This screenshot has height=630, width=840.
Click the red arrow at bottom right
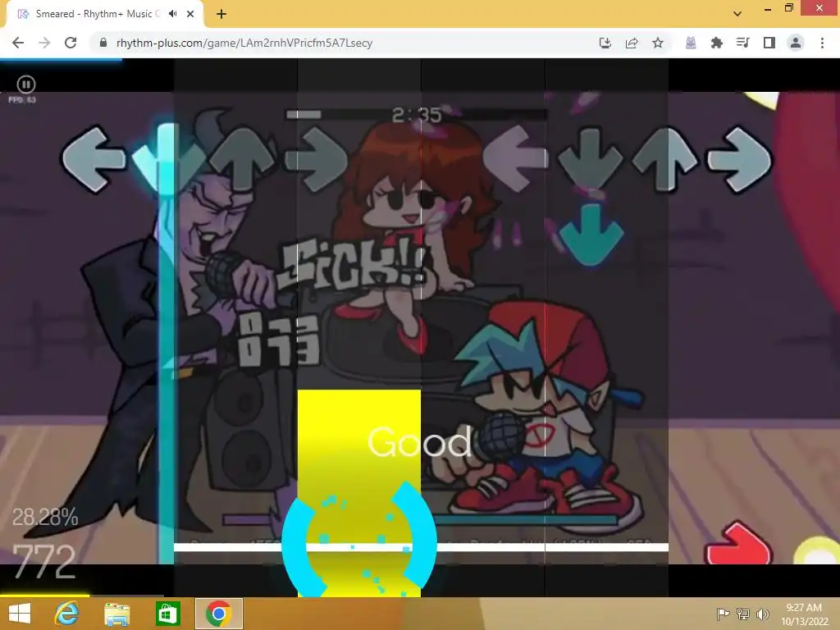pos(739,544)
